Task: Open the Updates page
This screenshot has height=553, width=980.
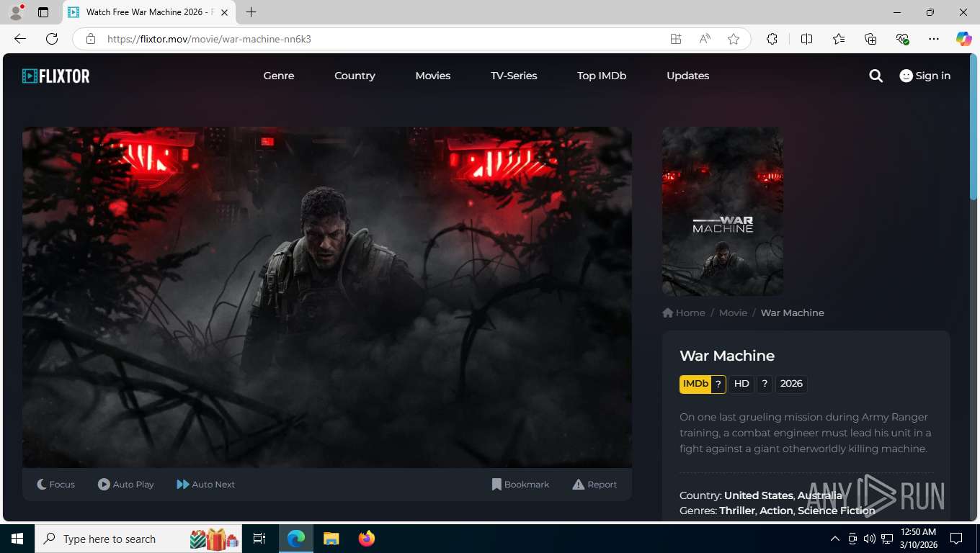Action: [687, 76]
